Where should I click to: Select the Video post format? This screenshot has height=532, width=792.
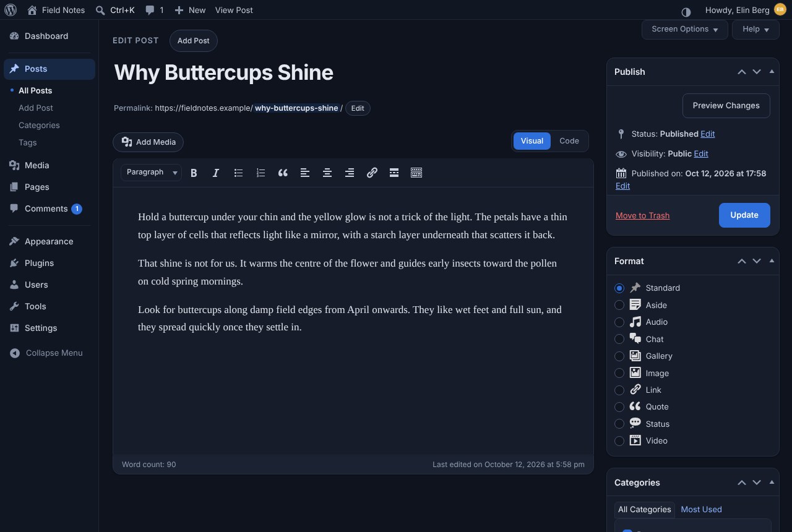coord(619,441)
